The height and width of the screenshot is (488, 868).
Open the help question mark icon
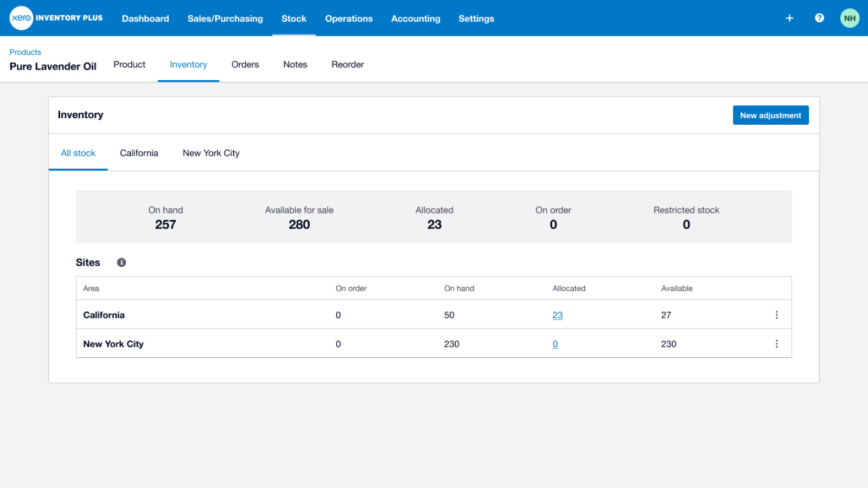(819, 18)
